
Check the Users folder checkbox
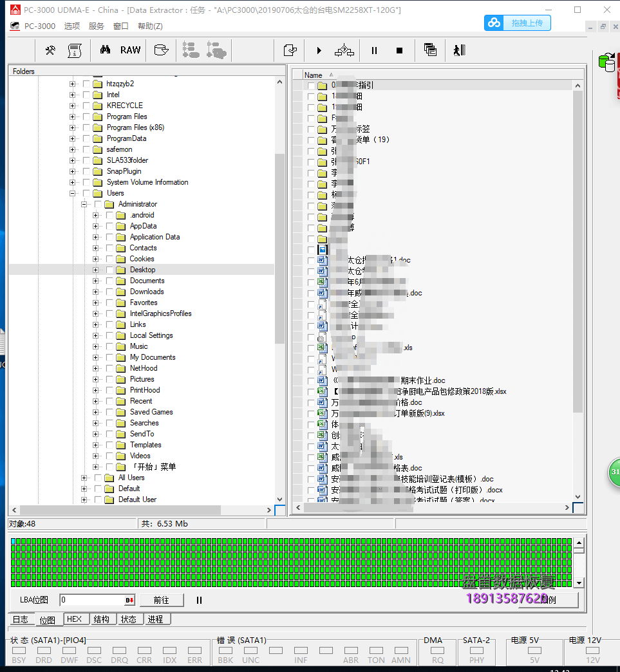click(x=87, y=193)
